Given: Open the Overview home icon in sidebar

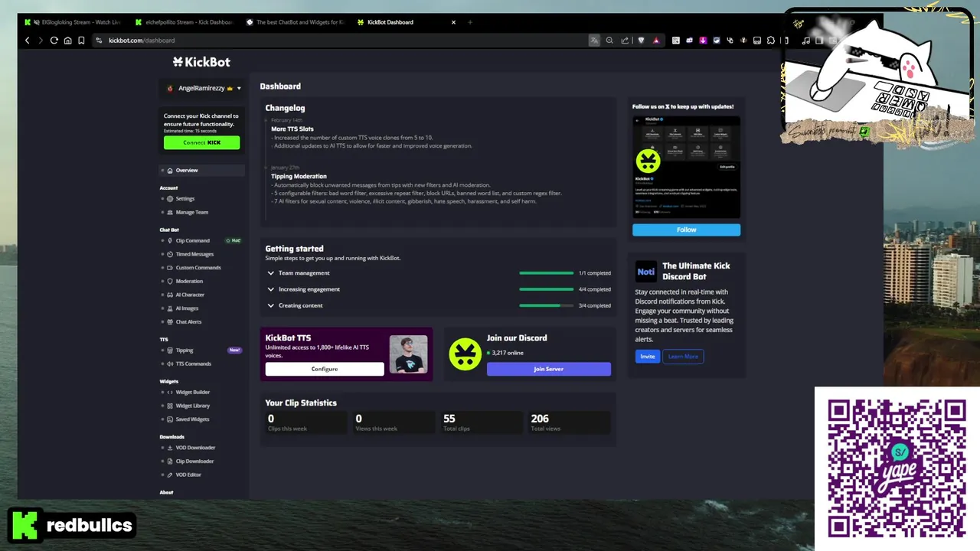Looking at the screenshot, I should click(170, 171).
